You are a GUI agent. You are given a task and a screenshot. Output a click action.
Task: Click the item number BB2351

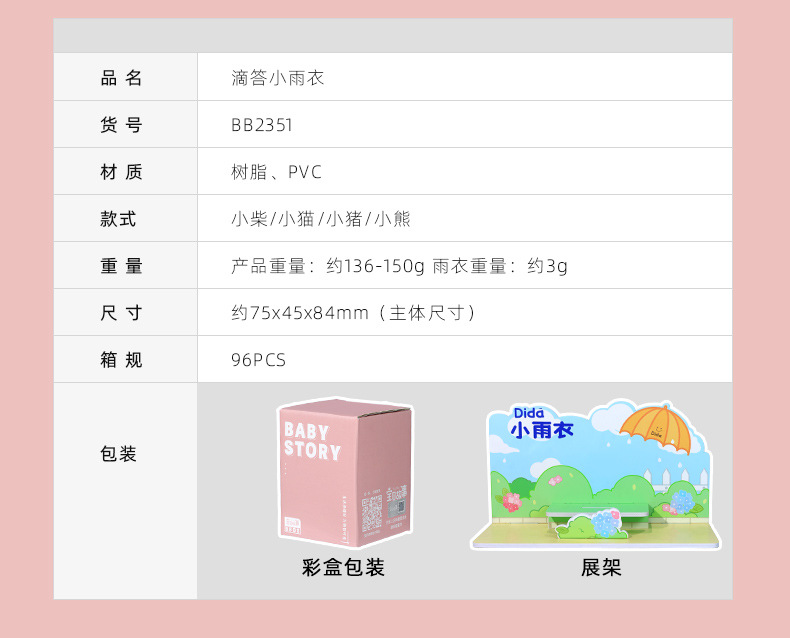pyautogui.click(x=262, y=125)
